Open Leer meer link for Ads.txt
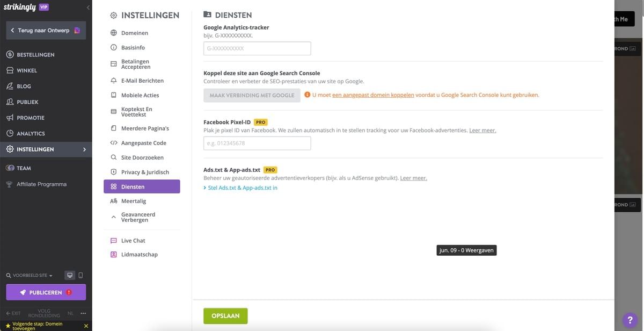 414,178
